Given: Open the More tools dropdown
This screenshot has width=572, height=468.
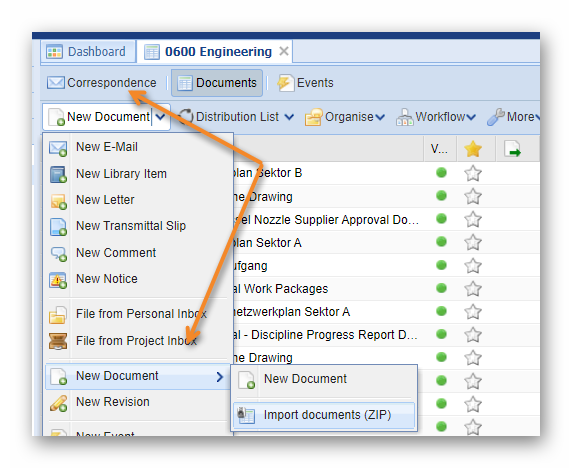Looking at the screenshot, I should pos(513,117).
